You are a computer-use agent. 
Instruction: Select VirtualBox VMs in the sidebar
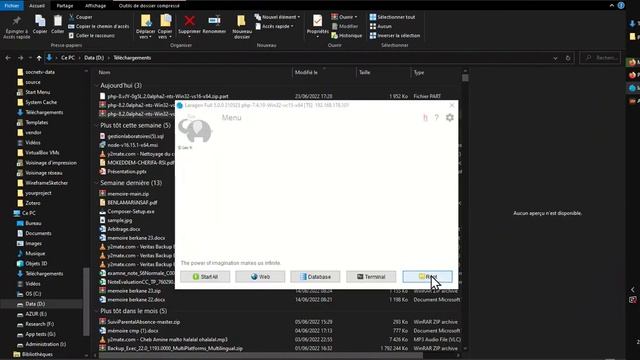(42, 153)
